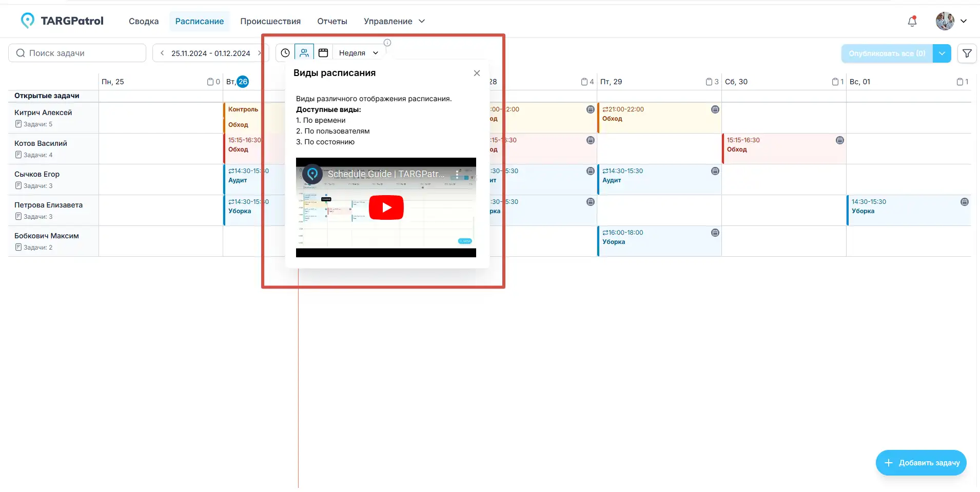The image size is (980, 492).
Task: Click status icon on Sunday 14:30-15:30 Уборка task
Action: [965, 202]
